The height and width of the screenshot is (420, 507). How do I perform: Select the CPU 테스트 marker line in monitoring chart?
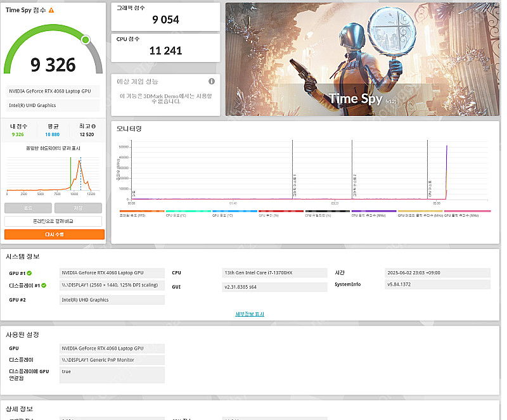click(x=427, y=169)
